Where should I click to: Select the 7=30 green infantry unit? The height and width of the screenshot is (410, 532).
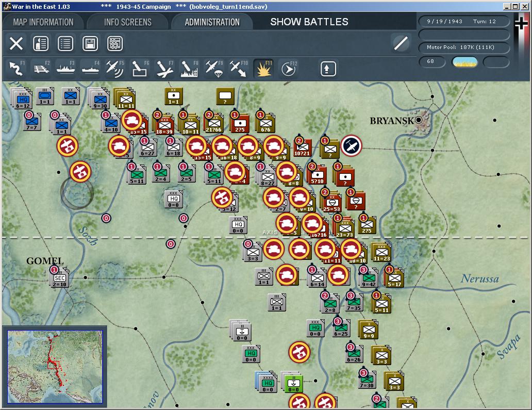[x=367, y=380]
